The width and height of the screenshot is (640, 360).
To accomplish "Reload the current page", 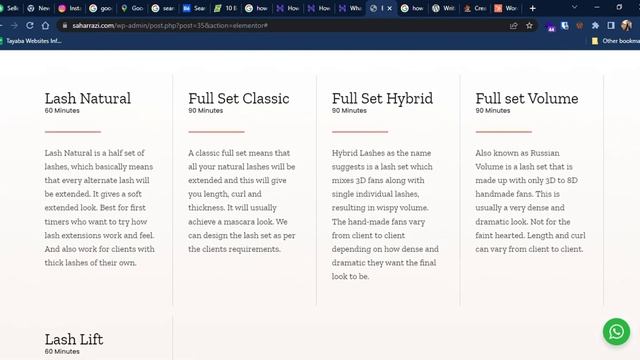I will [x=30, y=25].
